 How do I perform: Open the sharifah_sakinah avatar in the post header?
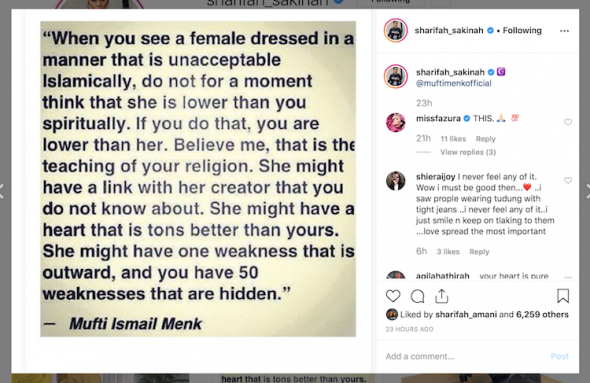(395, 30)
